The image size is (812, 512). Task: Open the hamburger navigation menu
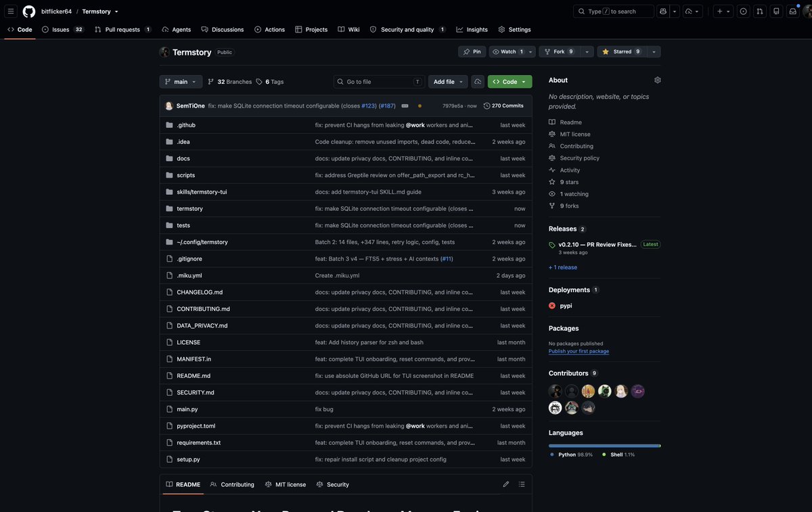[11, 11]
